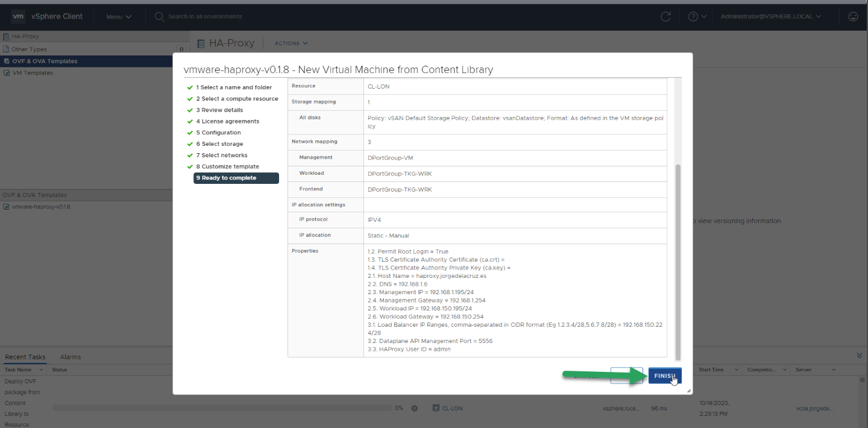Click the Frontend network mapping label
The height and width of the screenshot is (428, 868).
[x=311, y=189]
